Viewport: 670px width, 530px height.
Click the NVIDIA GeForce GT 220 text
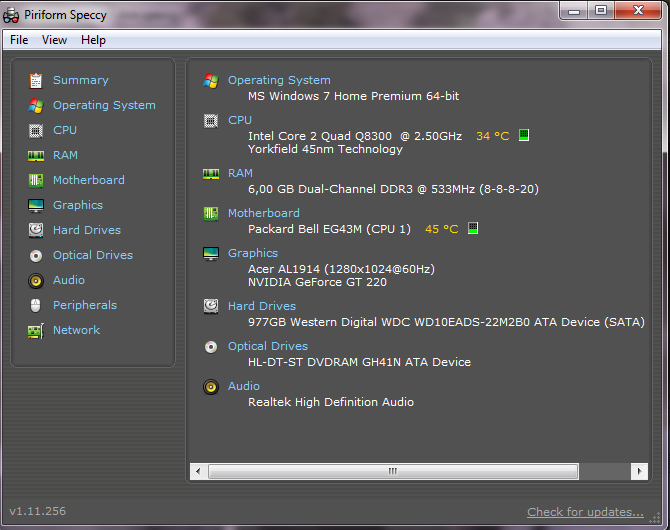coord(317,282)
